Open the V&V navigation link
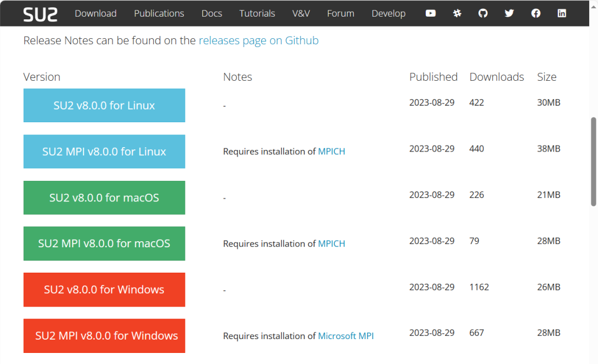This screenshot has height=364, width=598. (x=301, y=13)
